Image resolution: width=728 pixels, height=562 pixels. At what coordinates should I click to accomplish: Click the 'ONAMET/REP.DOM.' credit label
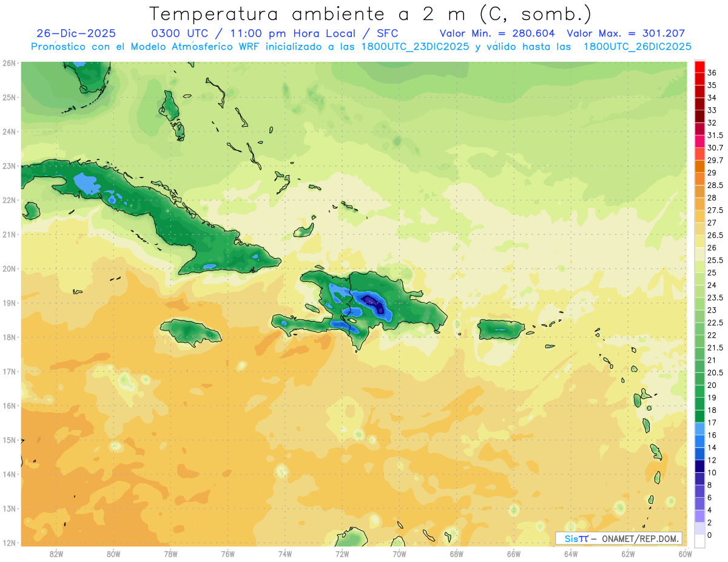(639, 538)
